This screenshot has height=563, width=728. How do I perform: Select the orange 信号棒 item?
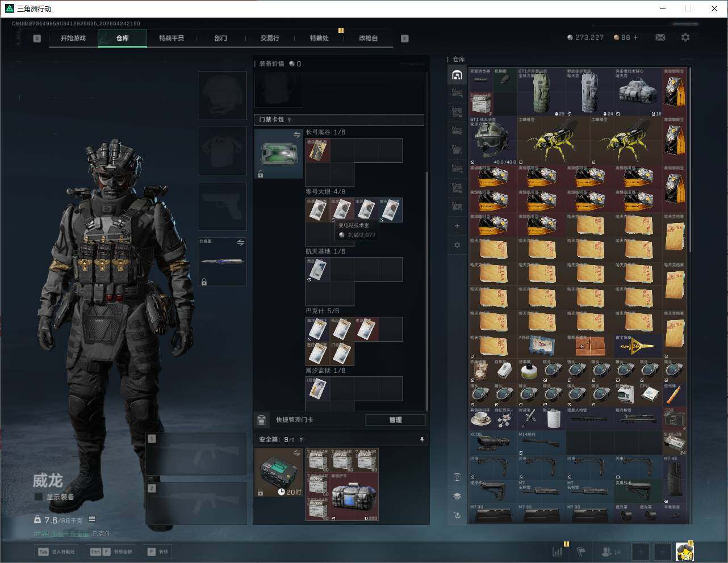pyautogui.click(x=675, y=394)
